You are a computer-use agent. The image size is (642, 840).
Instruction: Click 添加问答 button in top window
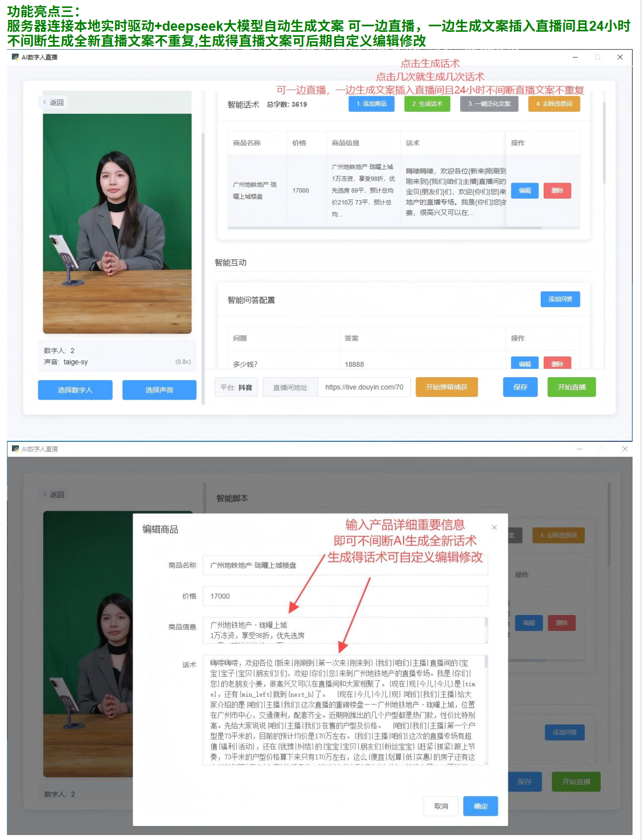tap(560, 299)
